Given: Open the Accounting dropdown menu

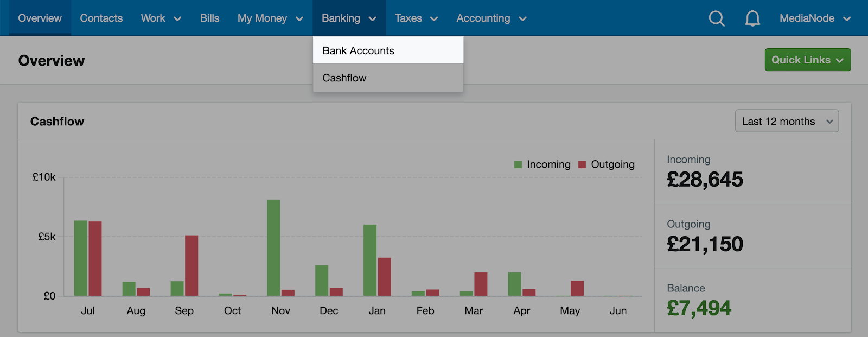Looking at the screenshot, I should (x=492, y=18).
